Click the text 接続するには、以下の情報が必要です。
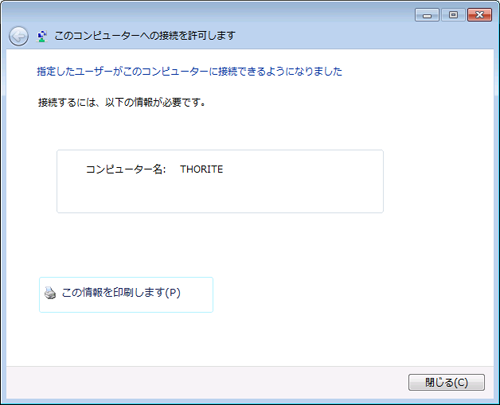This screenshot has width=500, height=405. [x=122, y=102]
